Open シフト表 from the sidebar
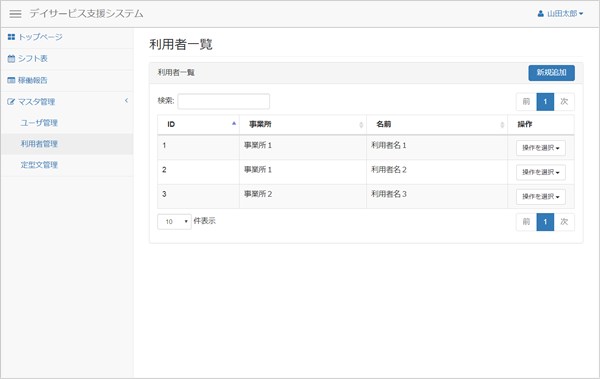Image resolution: width=600 pixels, height=379 pixels. click(33, 59)
